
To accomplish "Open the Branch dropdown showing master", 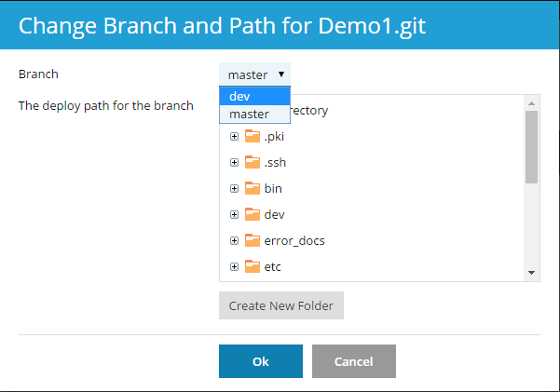I will 256,74.
